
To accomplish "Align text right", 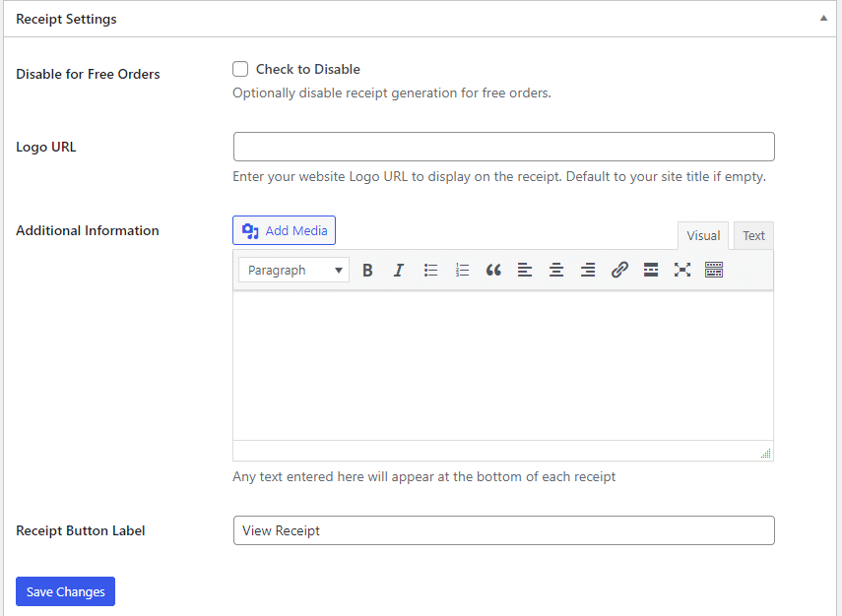I will (588, 270).
